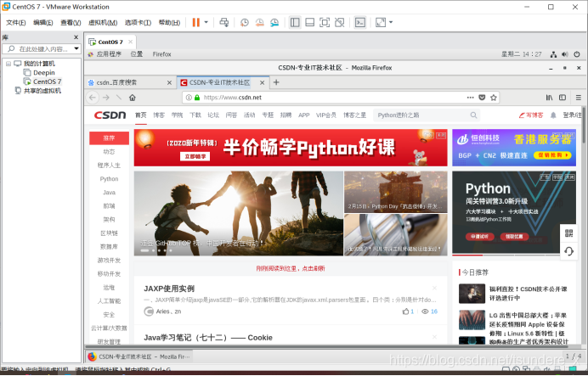Image resolution: width=588 pixels, height=376 pixels.
Task: Open the library search dropdown arrow
Action: (x=76, y=48)
